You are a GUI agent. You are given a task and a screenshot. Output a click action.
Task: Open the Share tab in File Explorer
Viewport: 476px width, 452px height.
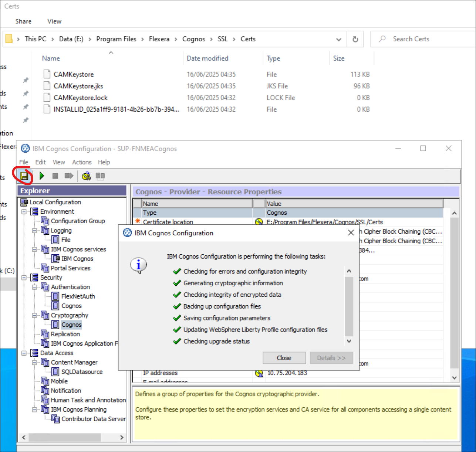23,21
